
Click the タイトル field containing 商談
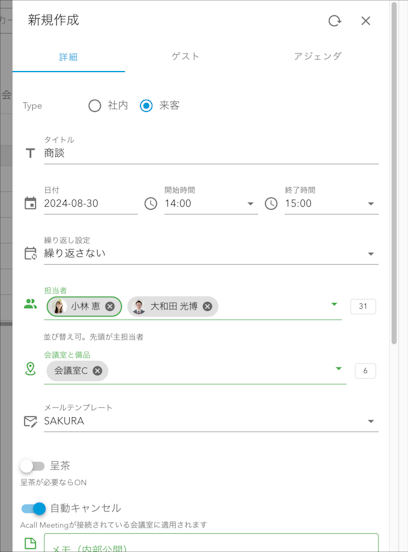[211, 153]
